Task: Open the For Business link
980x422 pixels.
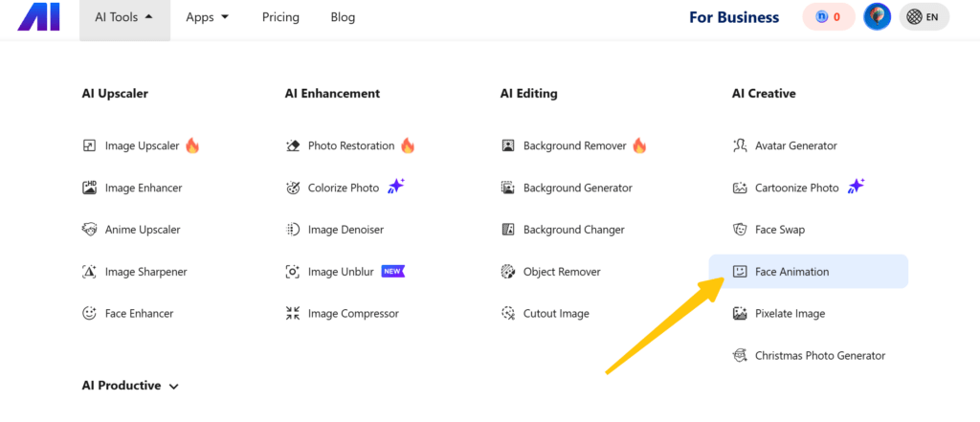Action: click(734, 17)
